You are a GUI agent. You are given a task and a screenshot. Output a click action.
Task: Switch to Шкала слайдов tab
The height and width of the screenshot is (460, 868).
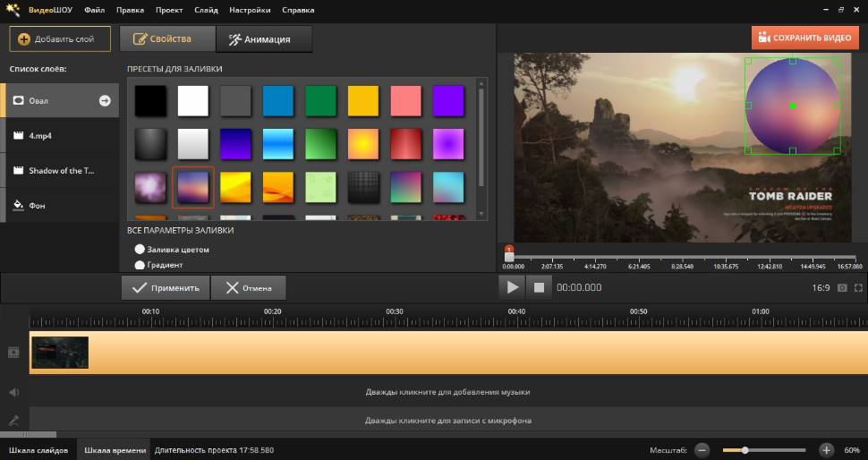[38, 450]
